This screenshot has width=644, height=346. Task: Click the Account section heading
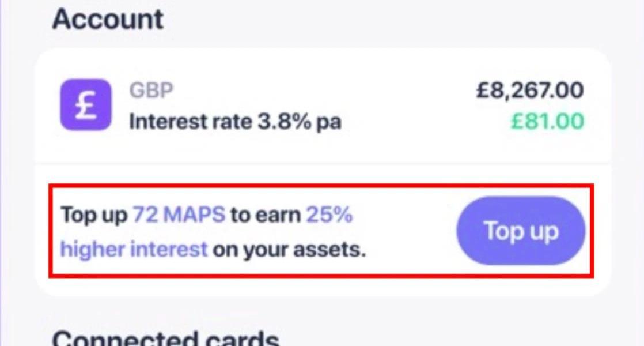108,20
